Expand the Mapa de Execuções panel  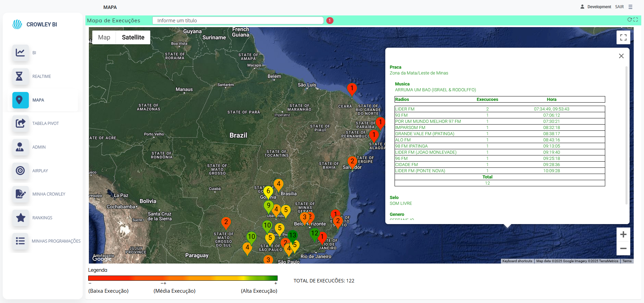pyautogui.click(x=635, y=20)
